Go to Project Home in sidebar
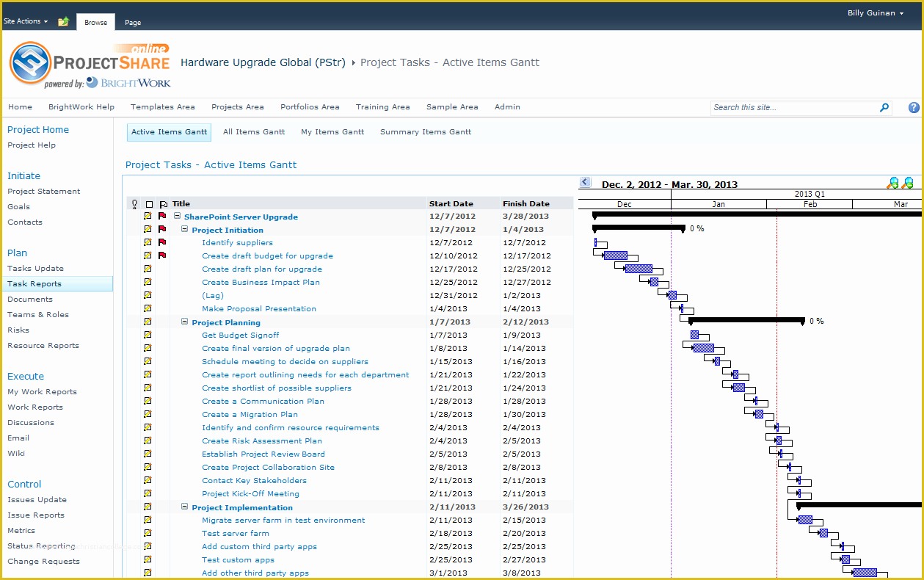Image resolution: width=924 pixels, height=580 pixels. (x=38, y=130)
